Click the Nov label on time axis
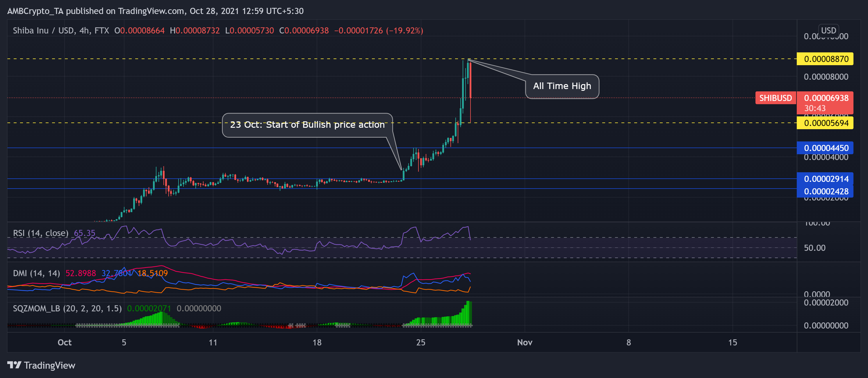 [x=525, y=342]
